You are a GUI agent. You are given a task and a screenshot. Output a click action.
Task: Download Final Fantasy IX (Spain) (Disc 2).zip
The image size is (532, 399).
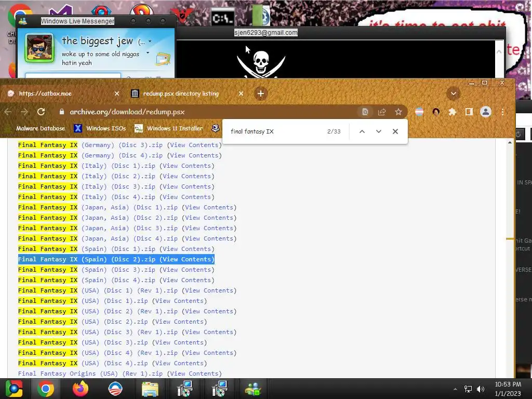point(87,259)
